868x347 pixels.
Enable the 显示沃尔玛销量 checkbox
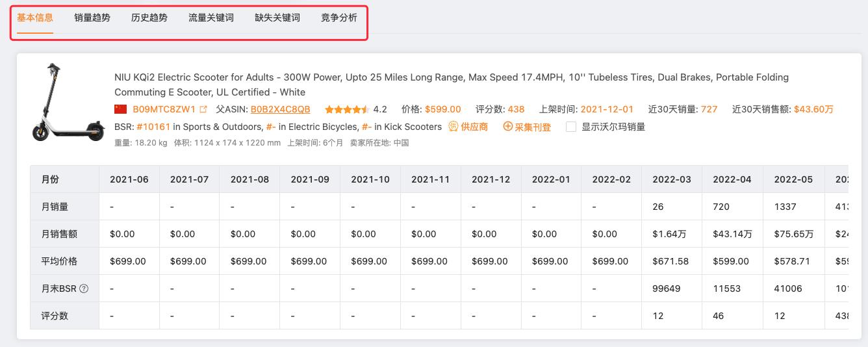[571, 127]
